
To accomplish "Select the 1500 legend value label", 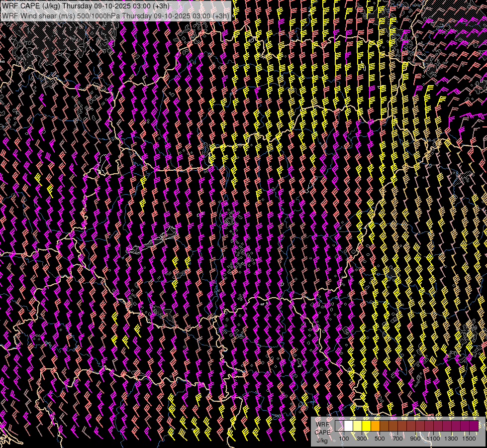I will [469, 439].
